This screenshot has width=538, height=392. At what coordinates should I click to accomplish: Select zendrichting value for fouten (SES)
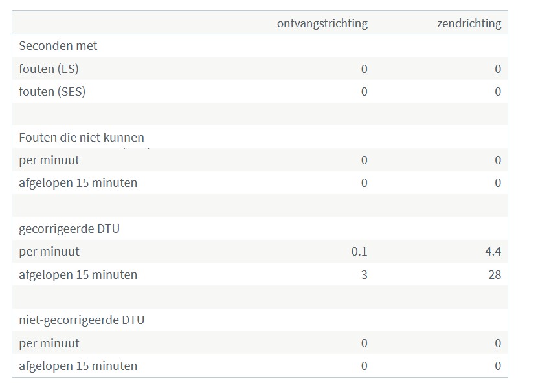click(498, 92)
